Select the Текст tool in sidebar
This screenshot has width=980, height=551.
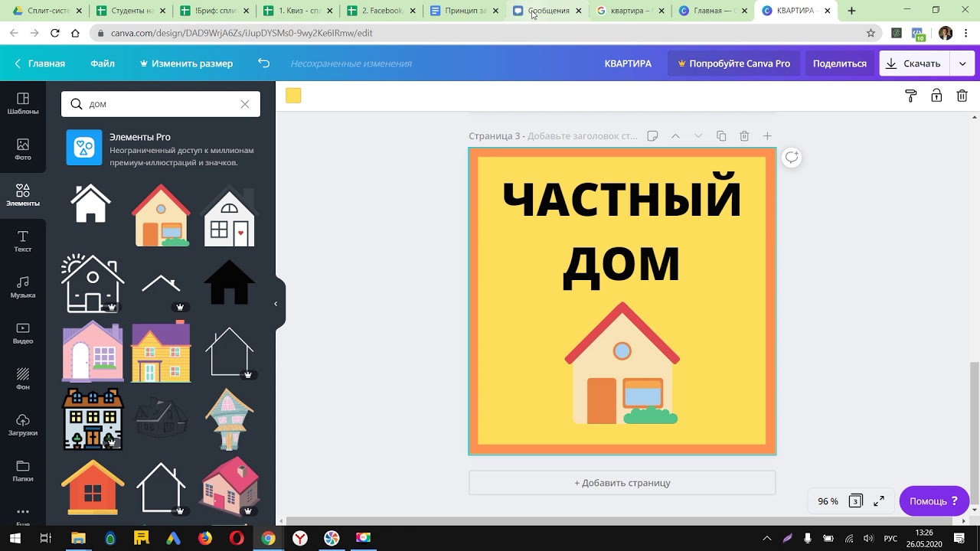23,241
